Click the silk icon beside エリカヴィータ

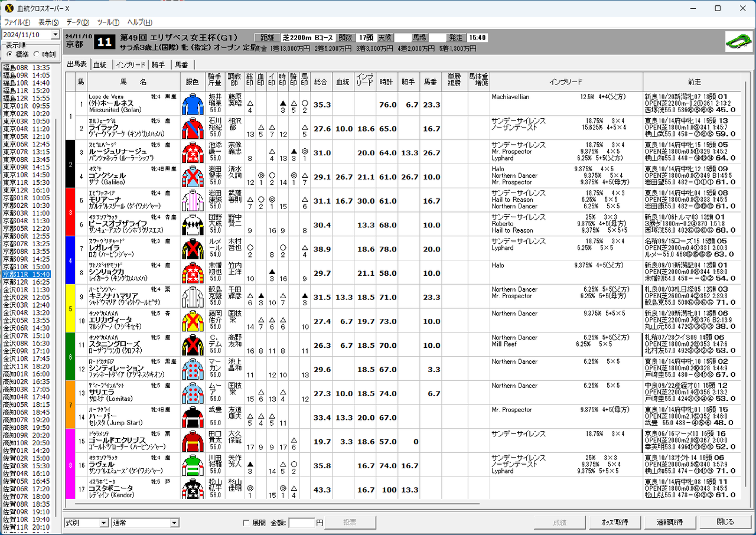click(x=192, y=321)
